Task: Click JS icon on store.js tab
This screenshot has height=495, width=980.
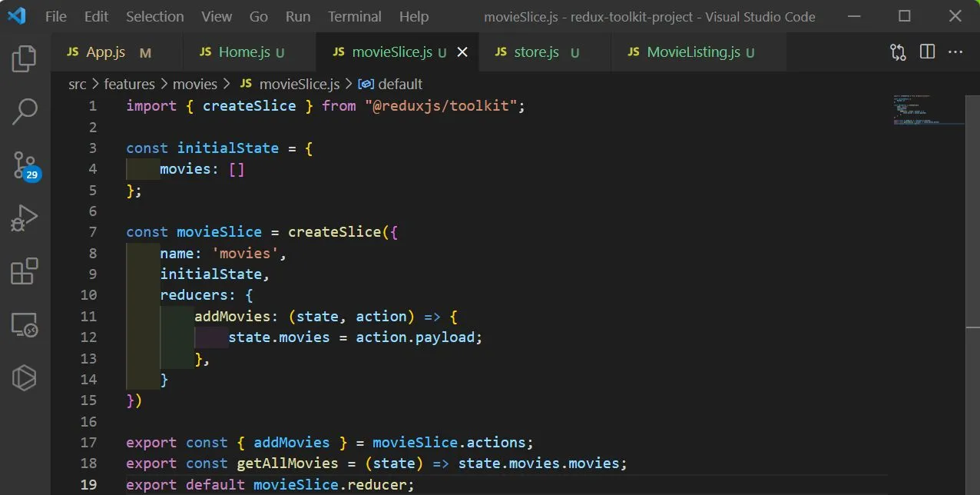Action: coord(501,52)
